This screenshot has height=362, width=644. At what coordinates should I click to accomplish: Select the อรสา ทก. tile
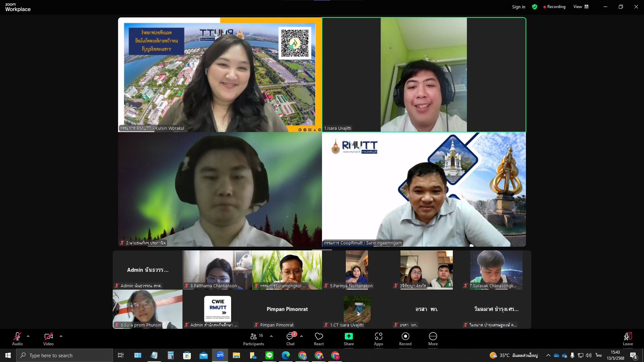pos(427,309)
